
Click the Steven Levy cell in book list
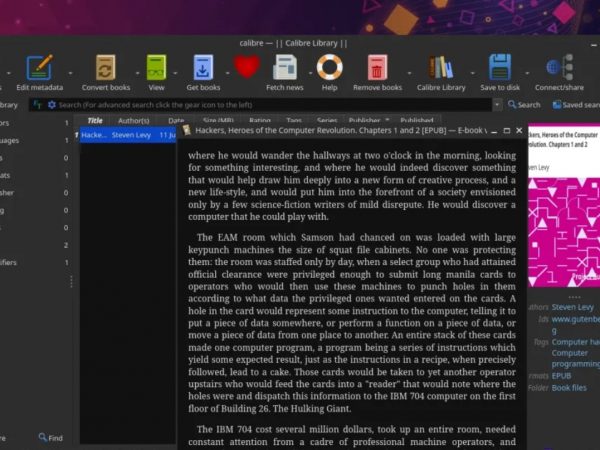coord(131,135)
